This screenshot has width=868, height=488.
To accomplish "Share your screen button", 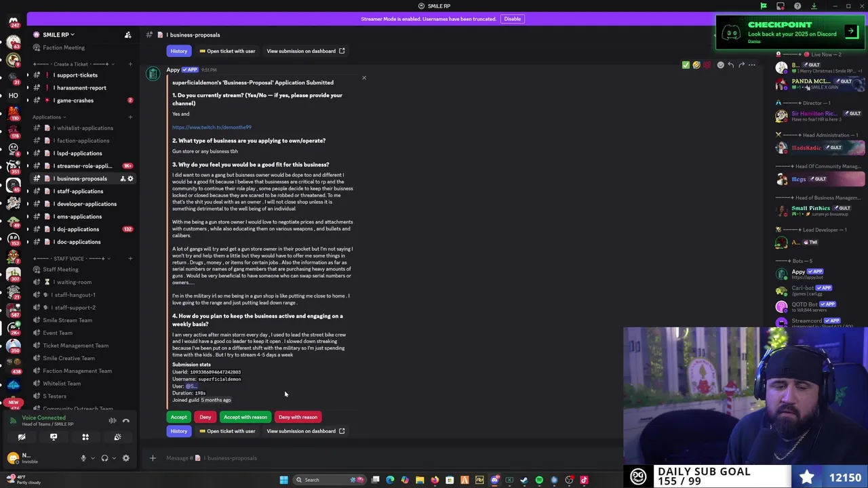I will (x=54, y=437).
